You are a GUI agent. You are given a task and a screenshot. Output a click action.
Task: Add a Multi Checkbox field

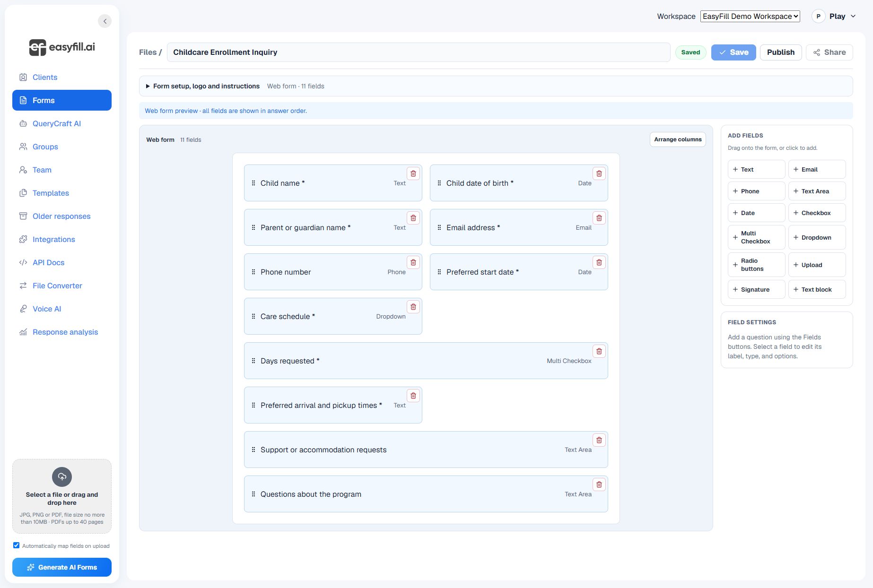757,237
